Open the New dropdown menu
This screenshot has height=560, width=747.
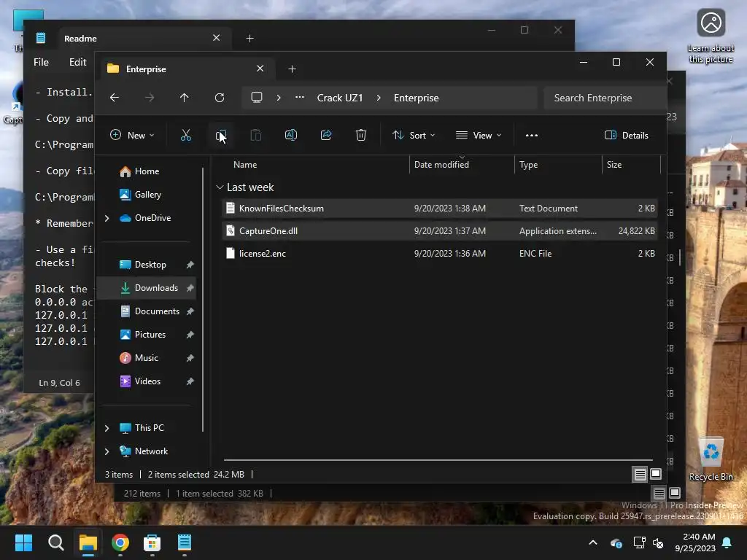click(133, 135)
